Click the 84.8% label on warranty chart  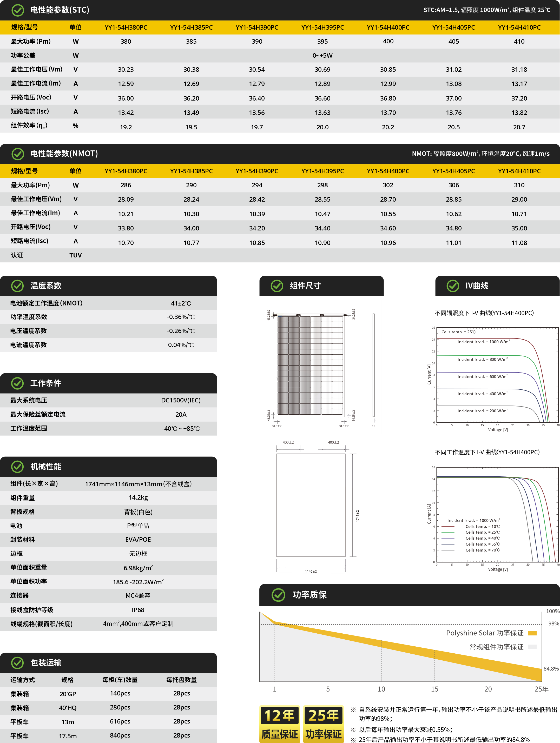(551, 669)
